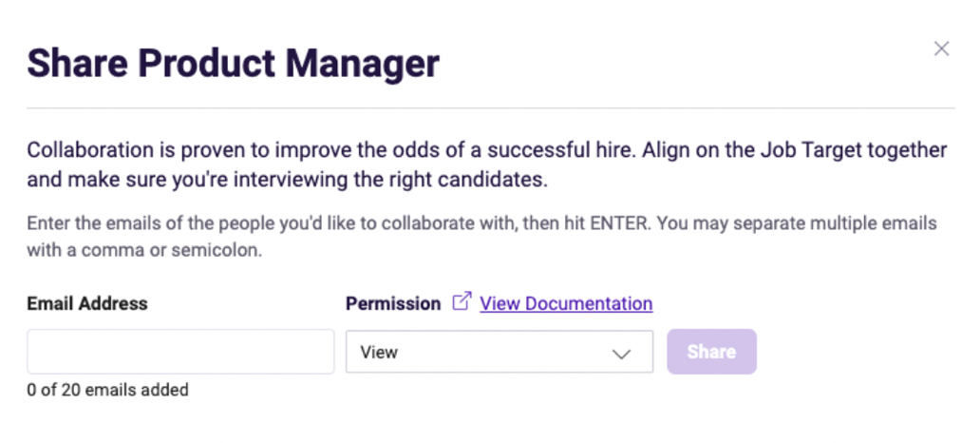Focus the Email Address input field

(x=180, y=352)
